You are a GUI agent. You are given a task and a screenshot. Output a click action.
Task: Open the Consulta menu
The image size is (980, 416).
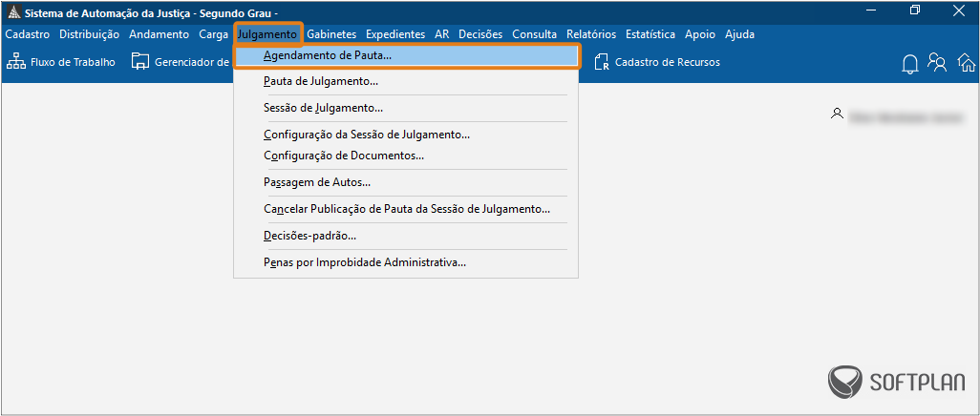point(534,34)
